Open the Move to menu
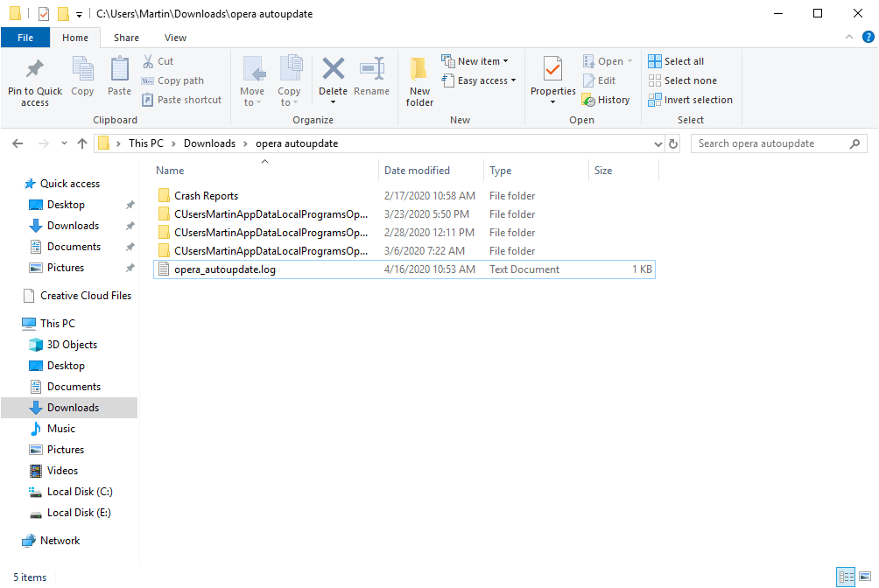This screenshot has height=588, width=879. click(252, 82)
